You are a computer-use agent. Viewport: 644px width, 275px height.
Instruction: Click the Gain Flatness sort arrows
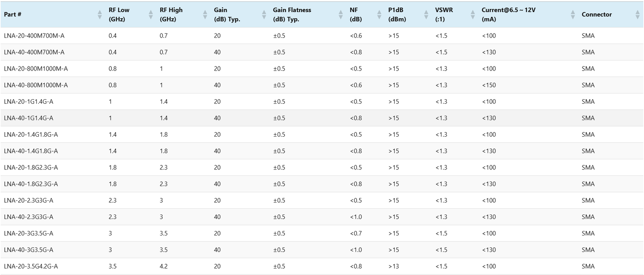pos(341,15)
